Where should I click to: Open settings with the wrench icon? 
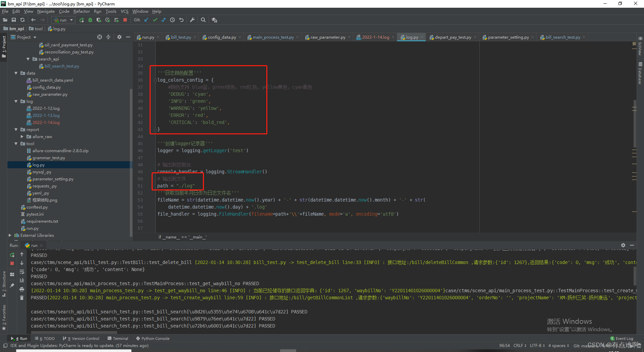tap(192, 20)
